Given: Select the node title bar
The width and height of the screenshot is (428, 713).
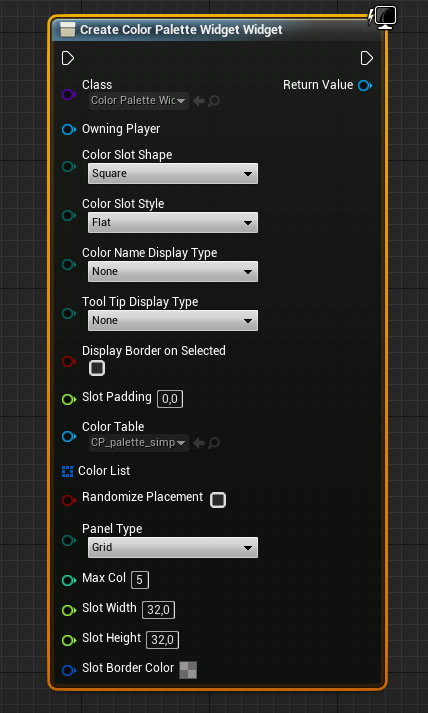Looking at the screenshot, I should tap(218, 30).
